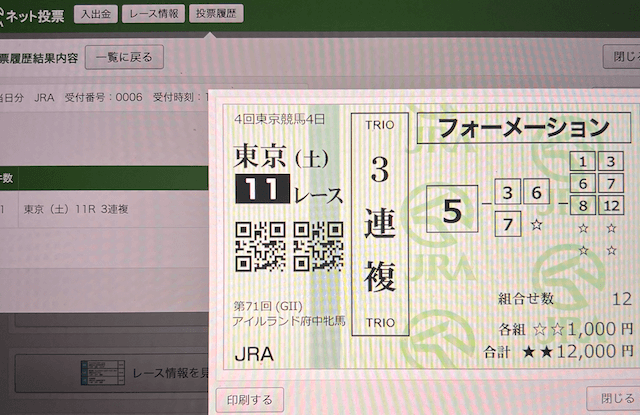Select the 東京（土）11R 3連複 row
The image size is (640, 415).
(x=104, y=209)
